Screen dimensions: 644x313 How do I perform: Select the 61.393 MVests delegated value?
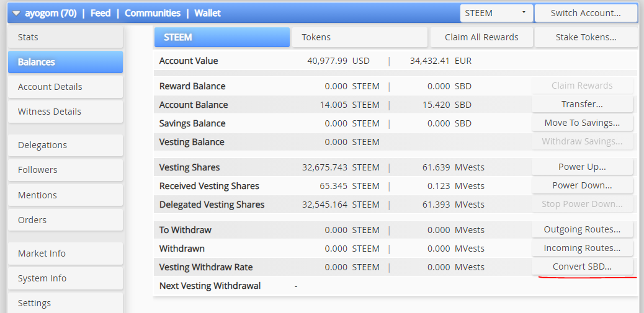[x=454, y=205]
